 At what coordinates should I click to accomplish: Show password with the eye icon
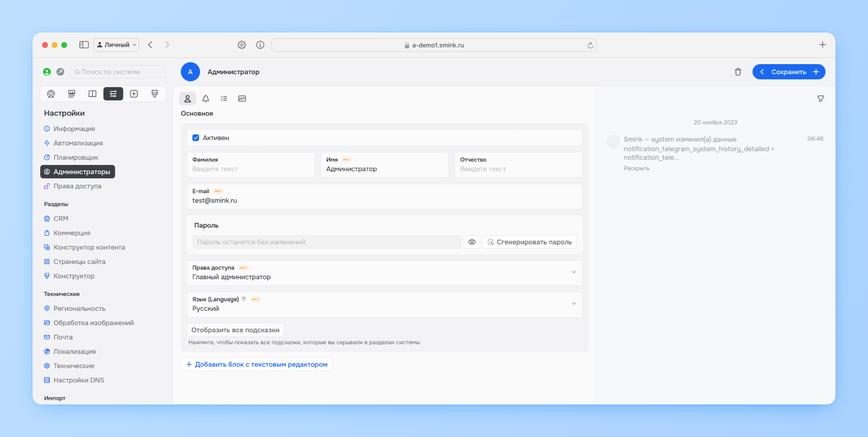(x=472, y=242)
